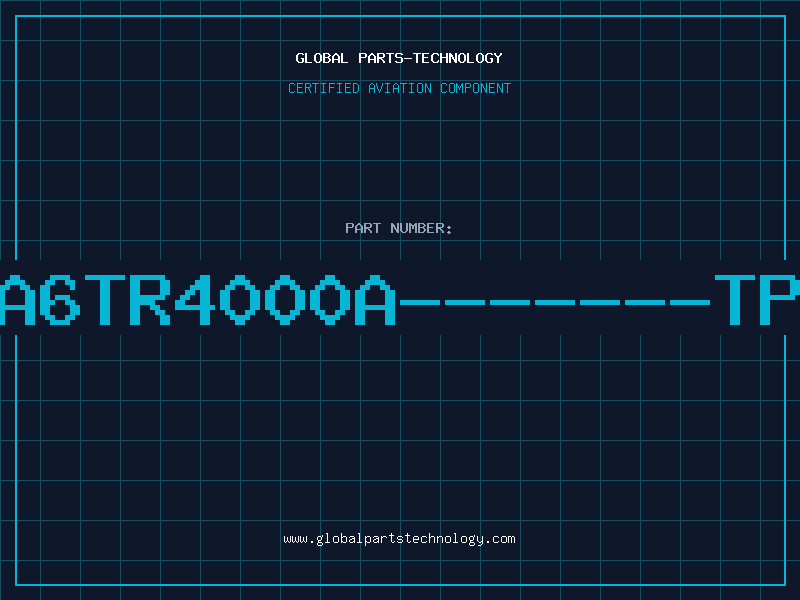Click the .com ending of the URL
800x600 pixels.
[499, 539]
